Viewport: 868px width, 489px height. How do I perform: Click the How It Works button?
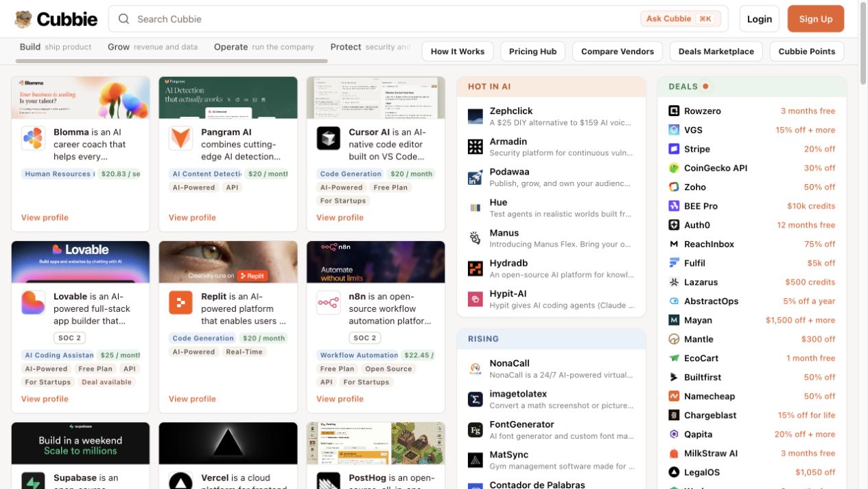coord(458,52)
